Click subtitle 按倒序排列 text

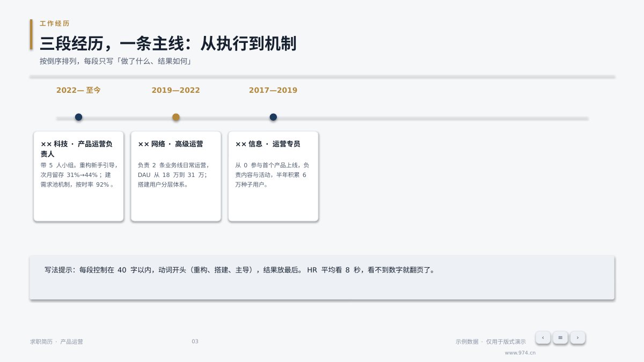(116, 61)
